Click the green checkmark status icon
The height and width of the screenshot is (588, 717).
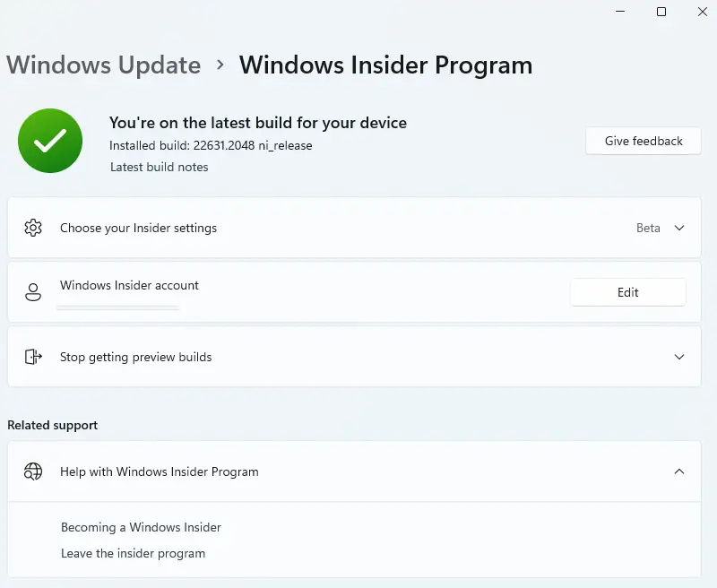(x=49, y=141)
